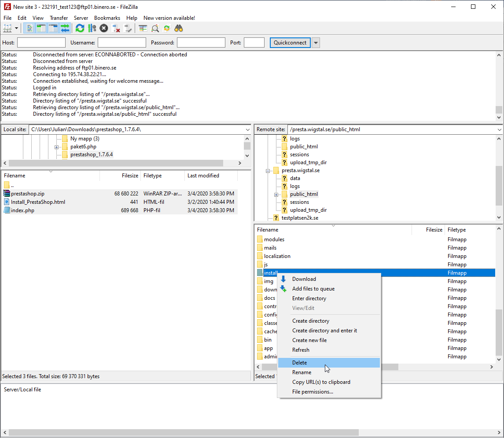Focus the Host input field
The height and width of the screenshot is (438, 504).
(x=41, y=42)
